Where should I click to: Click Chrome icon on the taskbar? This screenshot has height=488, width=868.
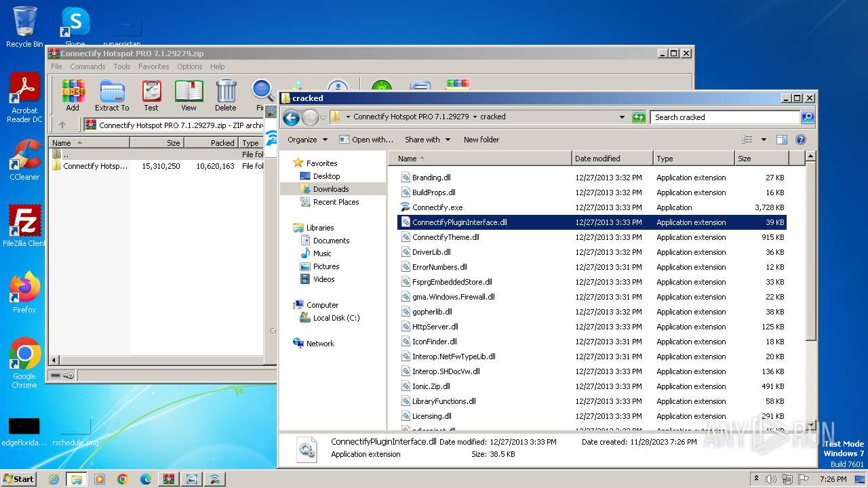[123, 479]
